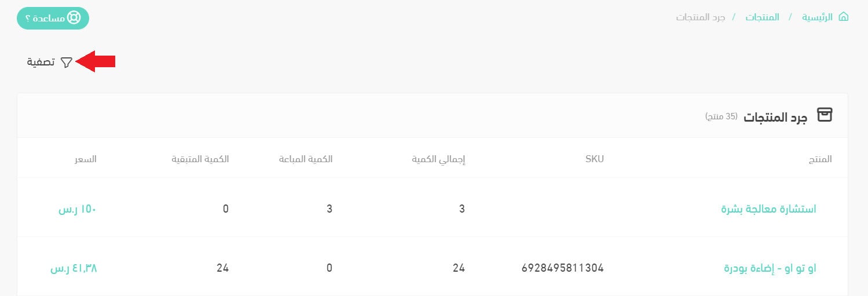Click the الكمية المتبقية column header

click(x=200, y=159)
